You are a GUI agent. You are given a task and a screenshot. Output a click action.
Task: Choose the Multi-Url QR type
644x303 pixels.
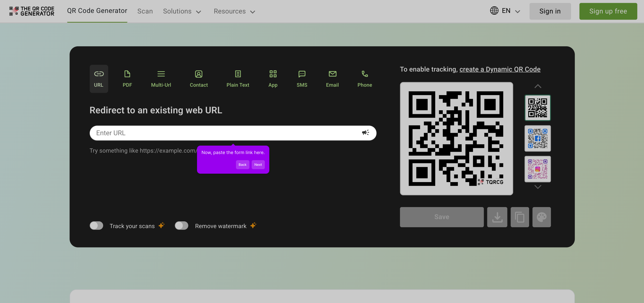click(x=161, y=79)
